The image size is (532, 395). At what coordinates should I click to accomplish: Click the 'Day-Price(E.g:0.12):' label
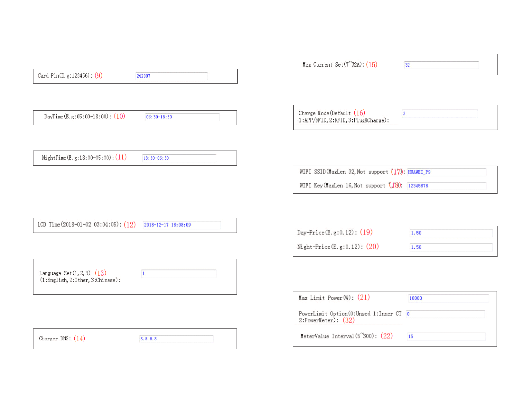point(327,233)
